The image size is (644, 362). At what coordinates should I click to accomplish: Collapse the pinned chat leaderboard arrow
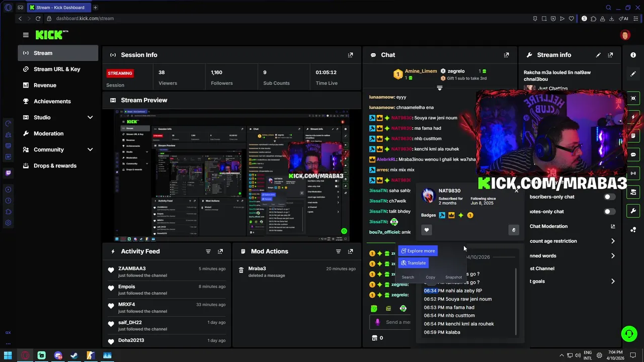click(439, 88)
